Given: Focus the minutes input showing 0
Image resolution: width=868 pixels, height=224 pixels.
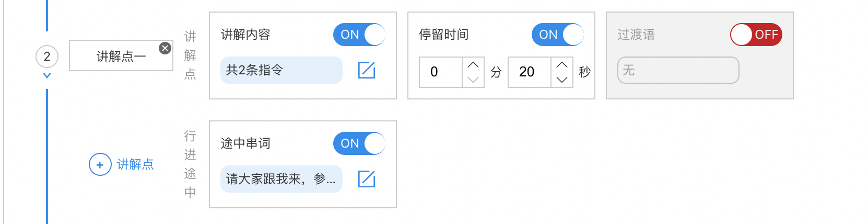Looking at the screenshot, I should point(441,72).
